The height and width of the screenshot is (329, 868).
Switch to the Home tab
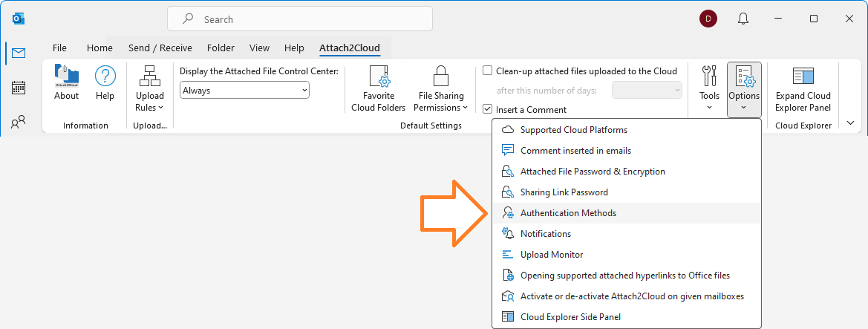tap(99, 48)
